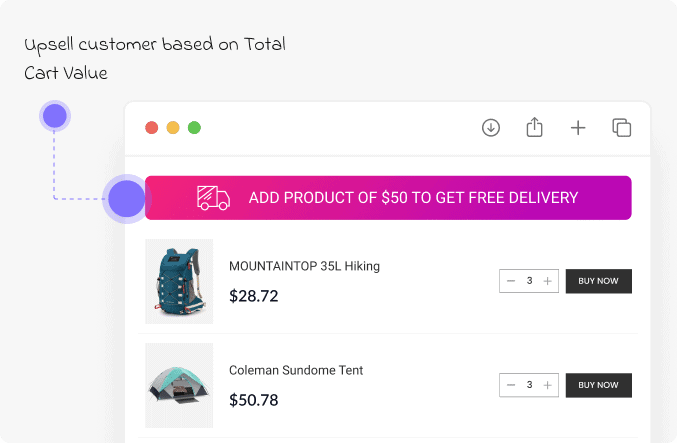Click the free delivery upsell banner
This screenshot has width=677, height=443.
[412, 198]
